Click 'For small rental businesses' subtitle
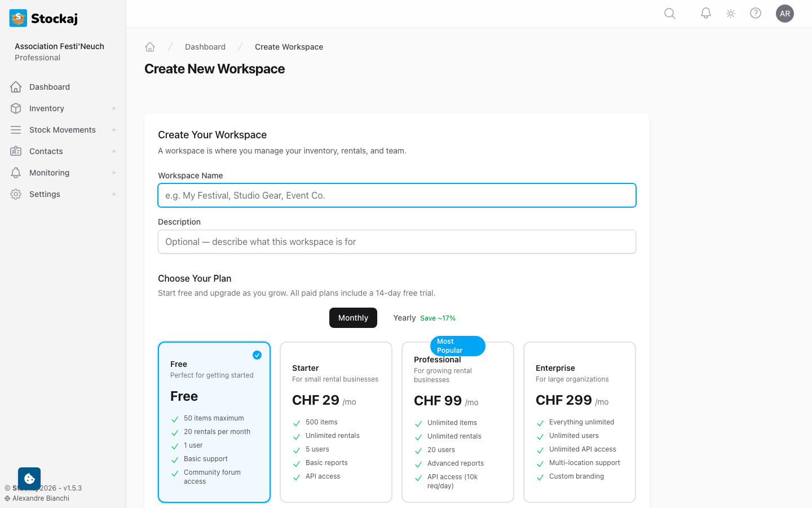812x508 pixels. 335,379
